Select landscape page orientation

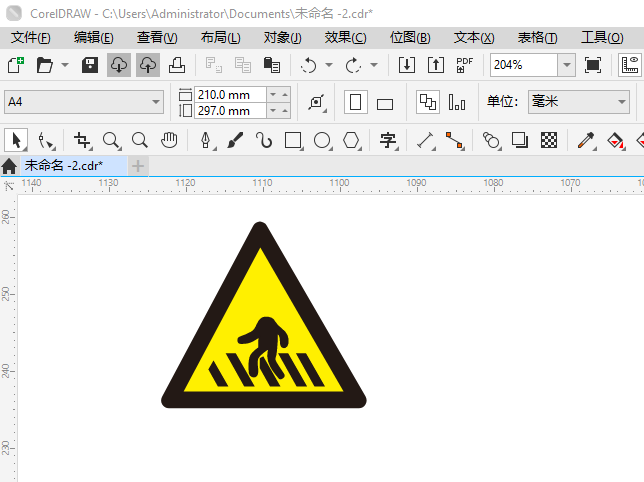click(385, 104)
